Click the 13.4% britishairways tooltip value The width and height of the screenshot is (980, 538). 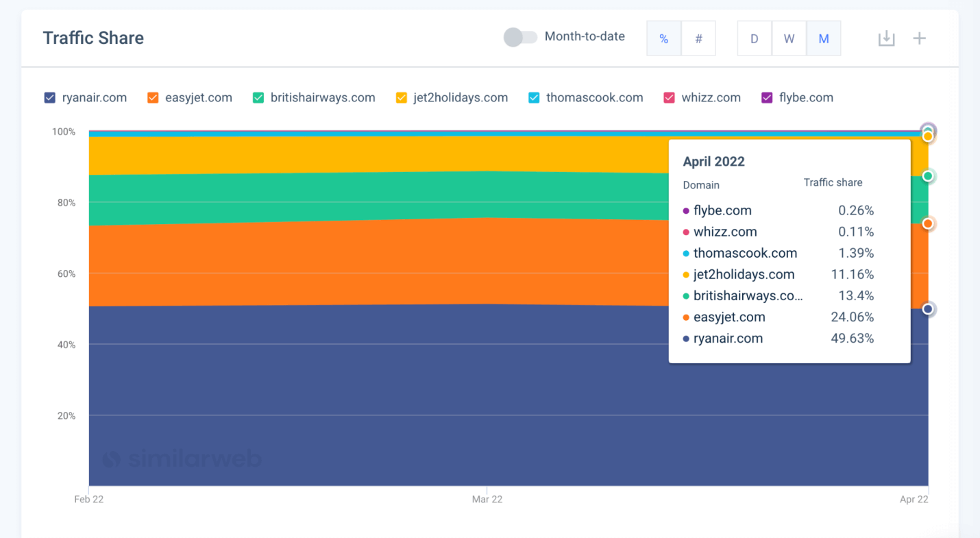pyautogui.click(x=856, y=296)
